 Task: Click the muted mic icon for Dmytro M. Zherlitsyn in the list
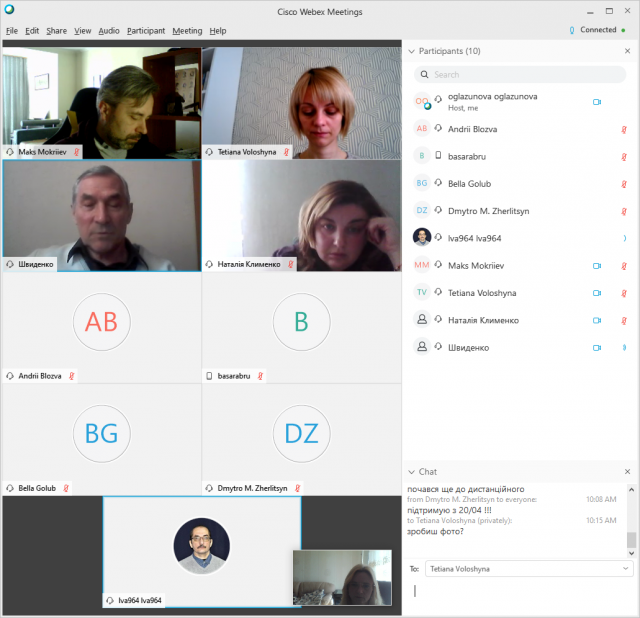click(624, 211)
